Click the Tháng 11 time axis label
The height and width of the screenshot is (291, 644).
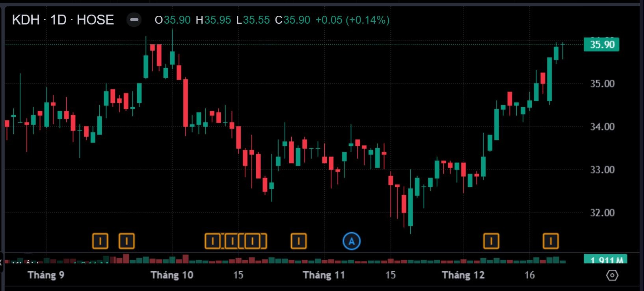pyautogui.click(x=324, y=275)
